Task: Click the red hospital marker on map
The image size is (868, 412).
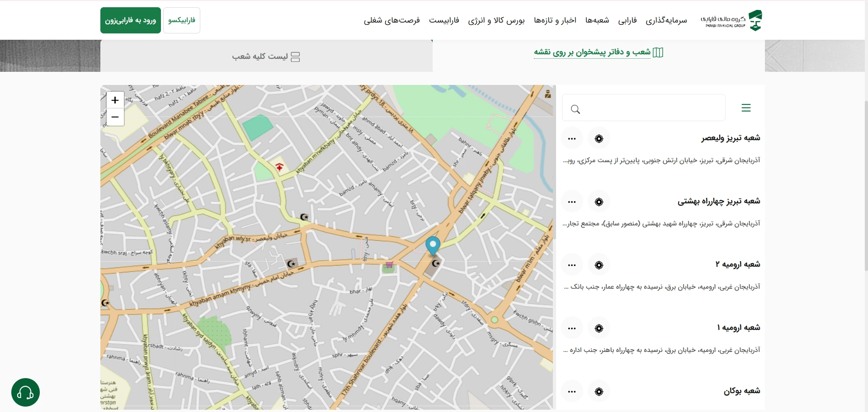Action: [x=279, y=167]
